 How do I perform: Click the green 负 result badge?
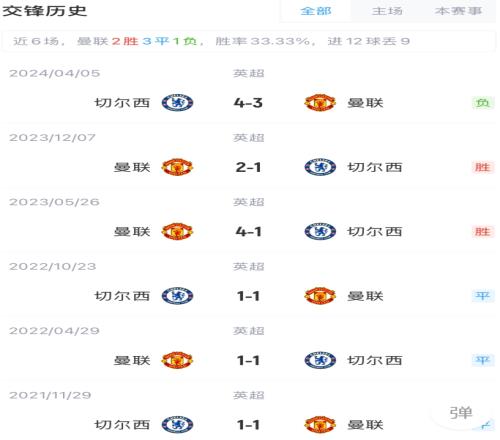(x=483, y=103)
